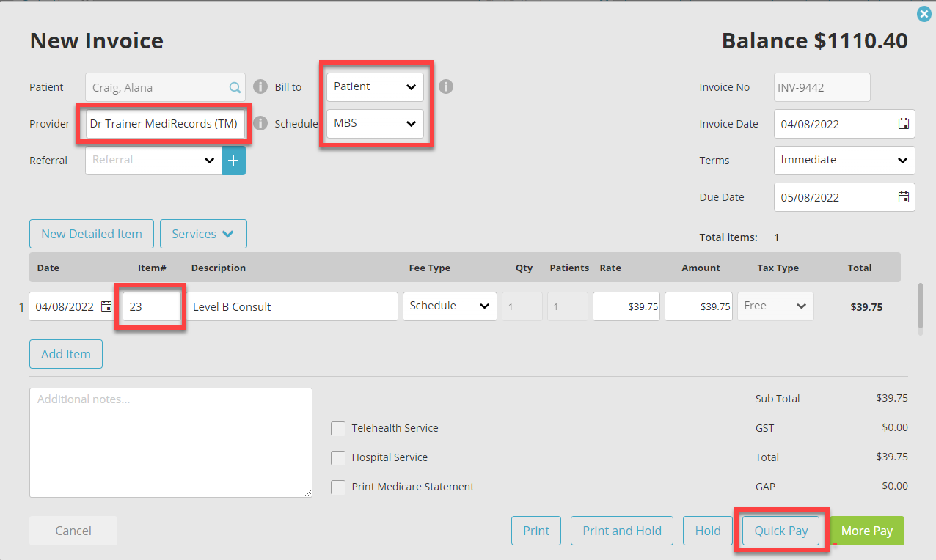Click the Provider input field
The height and width of the screenshot is (560, 936).
[x=164, y=124]
